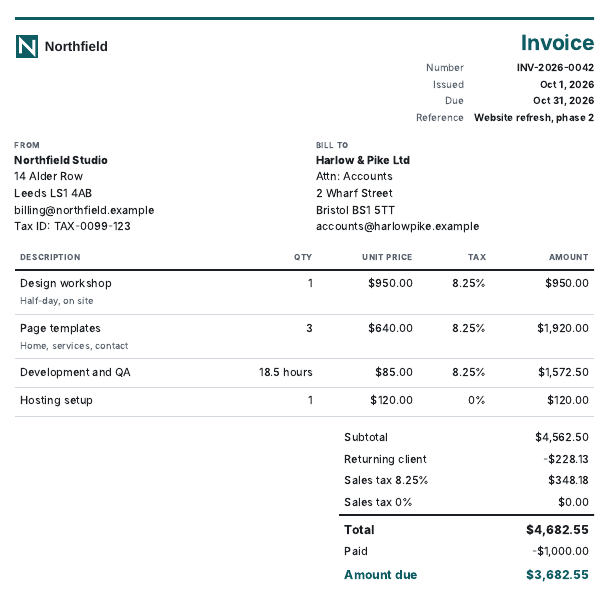Image resolution: width=610 pixels, height=600 pixels.
Task: Click the due date Oct 31, 2026
Action: (563, 100)
